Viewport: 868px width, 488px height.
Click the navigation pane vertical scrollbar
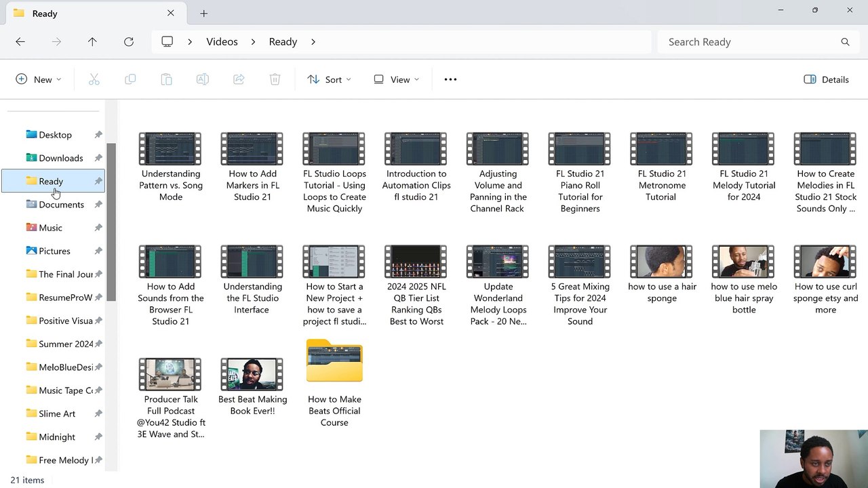(x=111, y=222)
